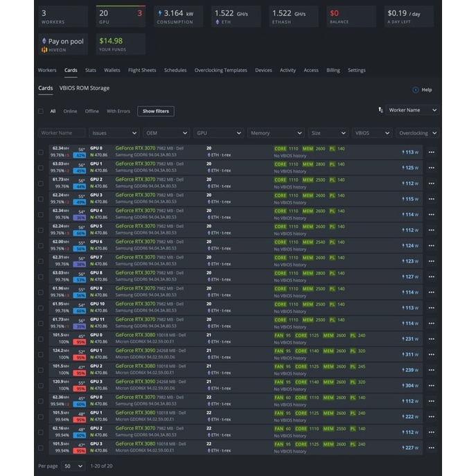
Task: Click the Worker Name filter input field
Action: [62, 132]
